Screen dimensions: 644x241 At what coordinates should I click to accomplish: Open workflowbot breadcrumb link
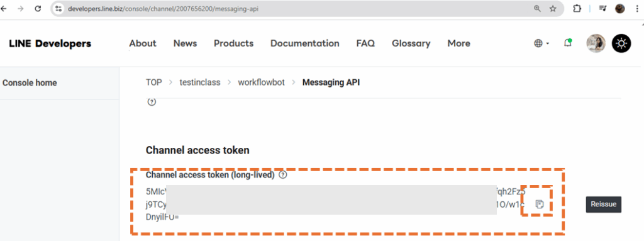coord(261,82)
